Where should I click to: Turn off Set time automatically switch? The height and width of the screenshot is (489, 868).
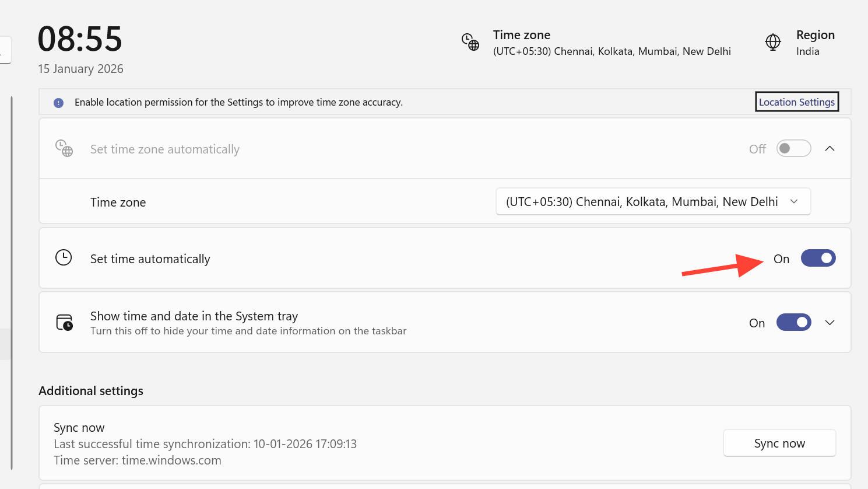click(818, 258)
